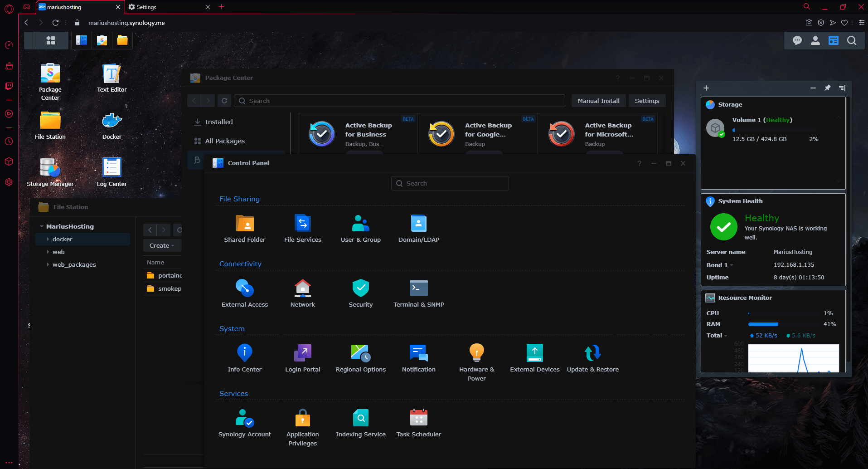868x469 pixels.
Task: Click Package Center search field
Action: pos(399,101)
